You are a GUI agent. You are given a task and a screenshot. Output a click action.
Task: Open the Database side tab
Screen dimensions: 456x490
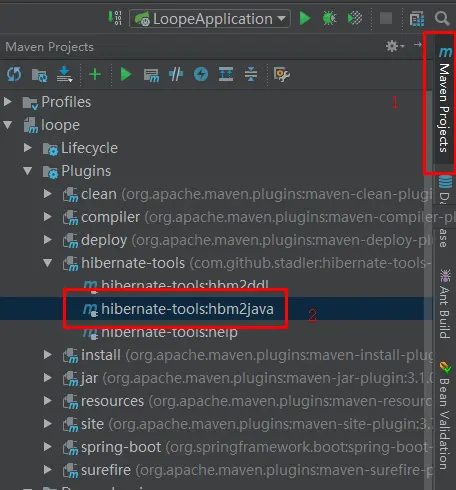(445, 212)
